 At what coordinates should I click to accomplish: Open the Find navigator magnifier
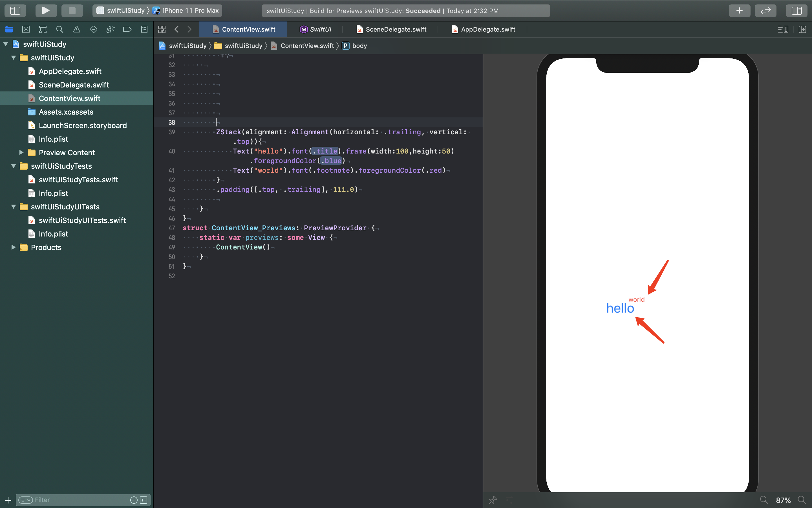[x=60, y=30]
